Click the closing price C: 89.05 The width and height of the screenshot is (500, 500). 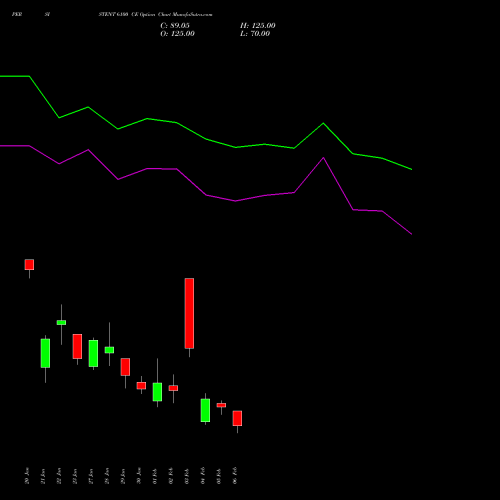coord(175,26)
